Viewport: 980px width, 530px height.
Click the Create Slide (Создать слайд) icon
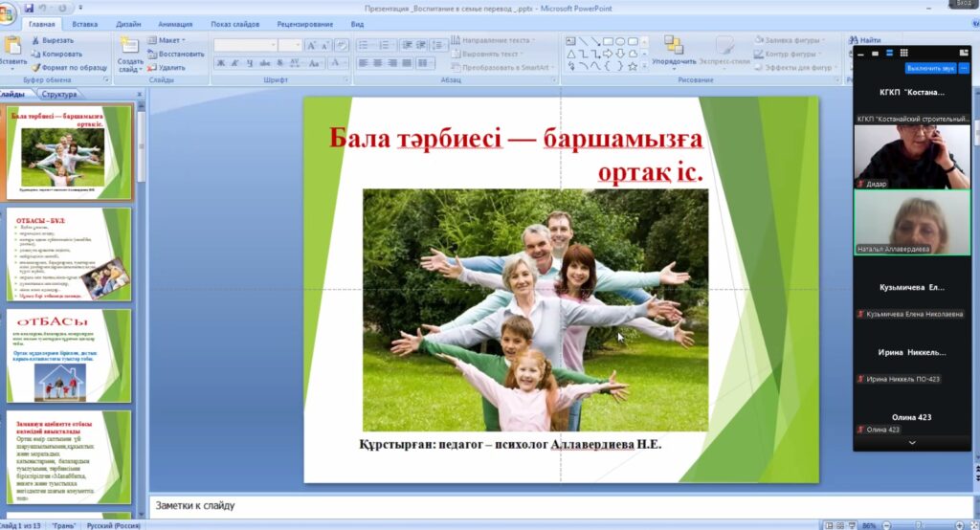click(x=129, y=46)
